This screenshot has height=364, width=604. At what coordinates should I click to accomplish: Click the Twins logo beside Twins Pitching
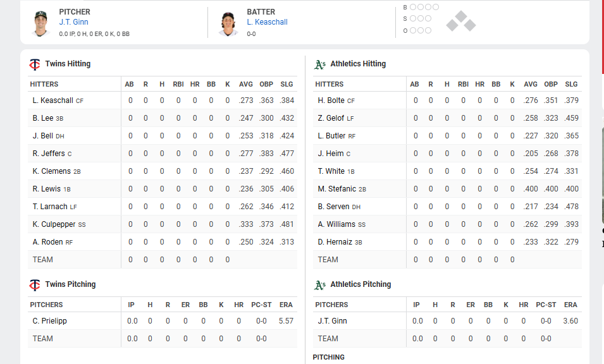tap(35, 285)
